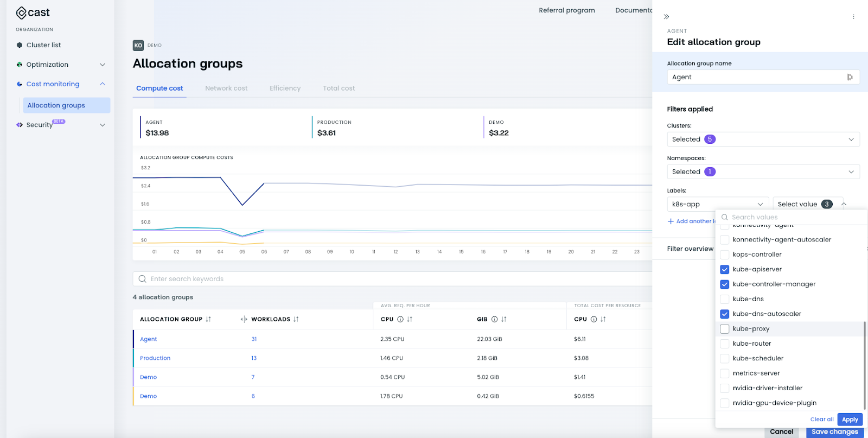Switch to the Network cost tab

tap(226, 88)
